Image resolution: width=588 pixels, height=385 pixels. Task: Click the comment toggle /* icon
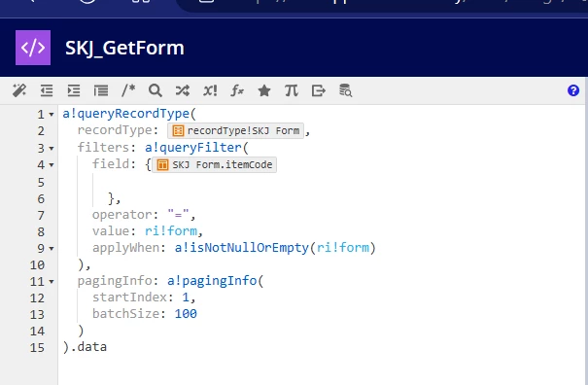[128, 90]
